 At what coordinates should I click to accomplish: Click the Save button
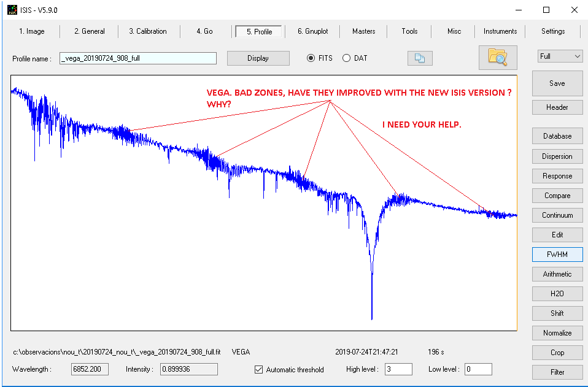tap(557, 83)
